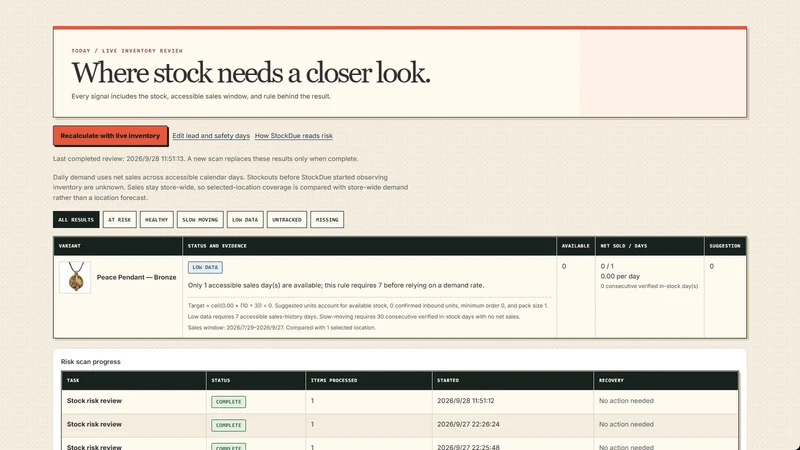Viewport: 800px width, 450px height.
Task: Switch to the Healthy filter
Action: coord(157,219)
